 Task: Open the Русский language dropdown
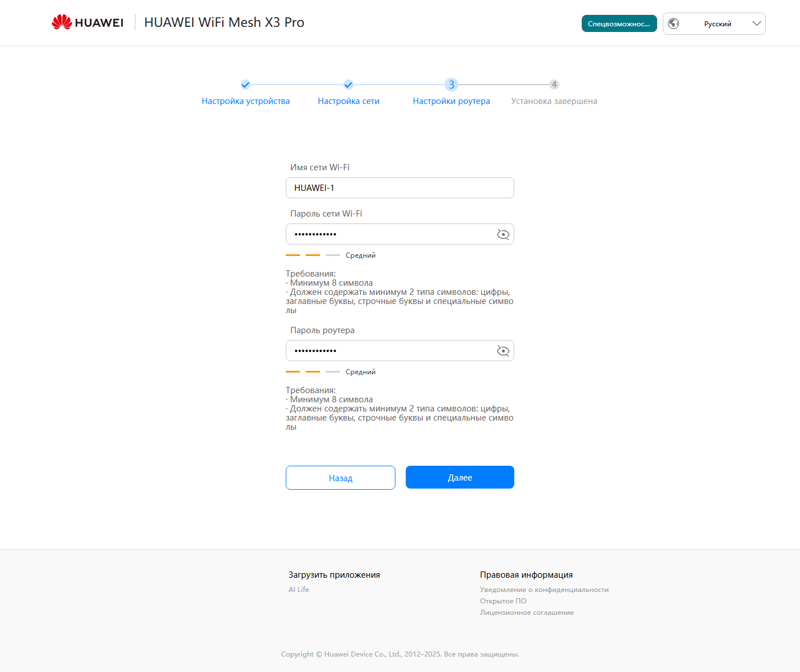click(x=717, y=24)
